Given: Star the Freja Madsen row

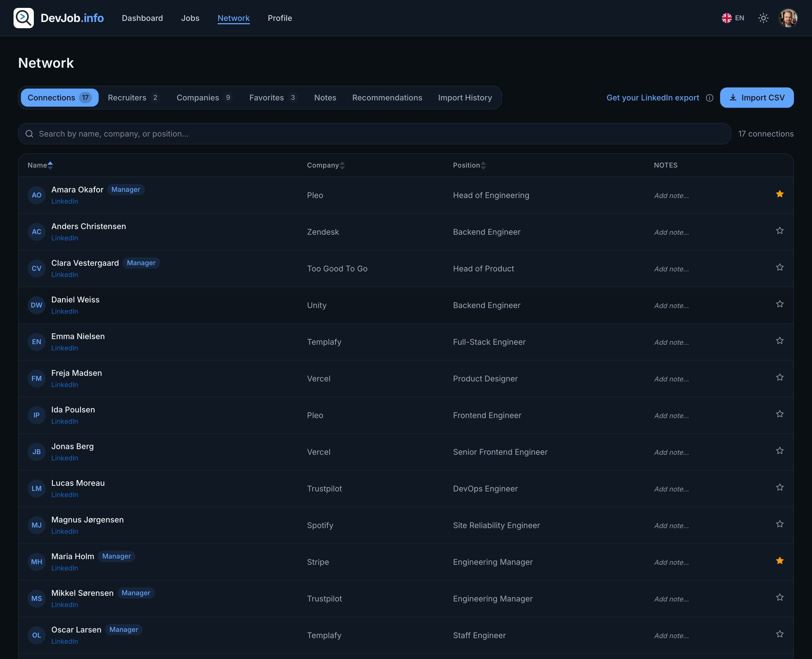Looking at the screenshot, I should pyautogui.click(x=780, y=377).
